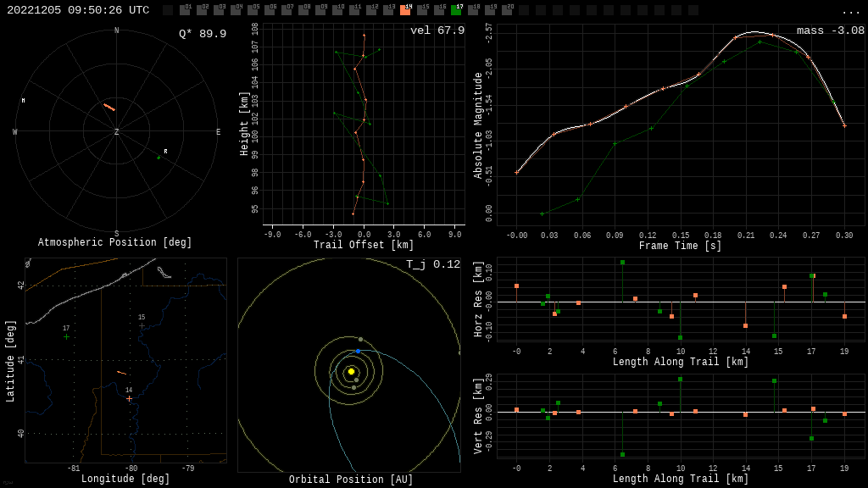Viewport: 868px width, 488px height.
Task: Select station square 16 in top bar
Action: 439,10
